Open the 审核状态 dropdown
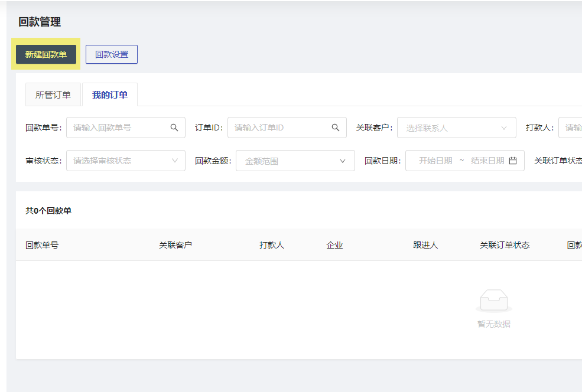The image size is (582, 392). coord(126,161)
